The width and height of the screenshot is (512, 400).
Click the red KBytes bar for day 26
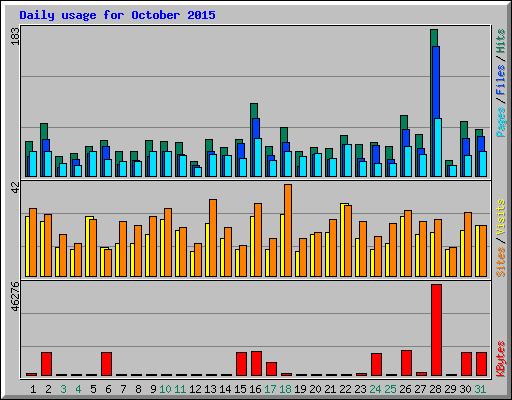click(x=406, y=363)
